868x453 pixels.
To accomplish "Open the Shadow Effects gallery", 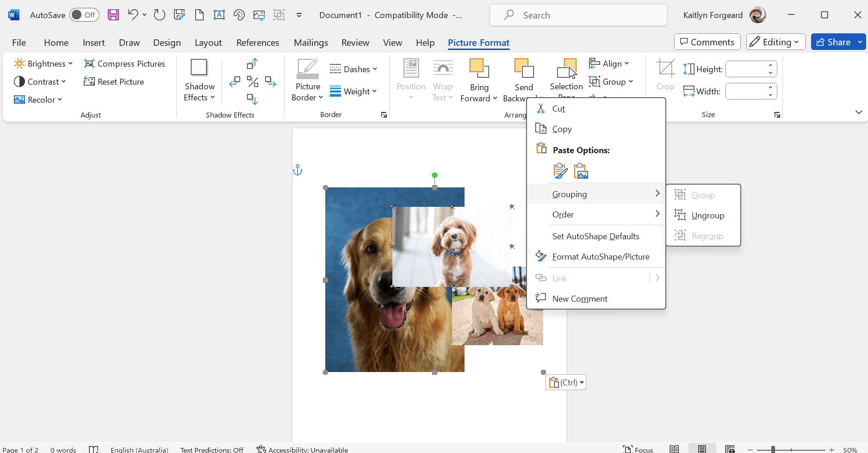I will pyautogui.click(x=199, y=80).
